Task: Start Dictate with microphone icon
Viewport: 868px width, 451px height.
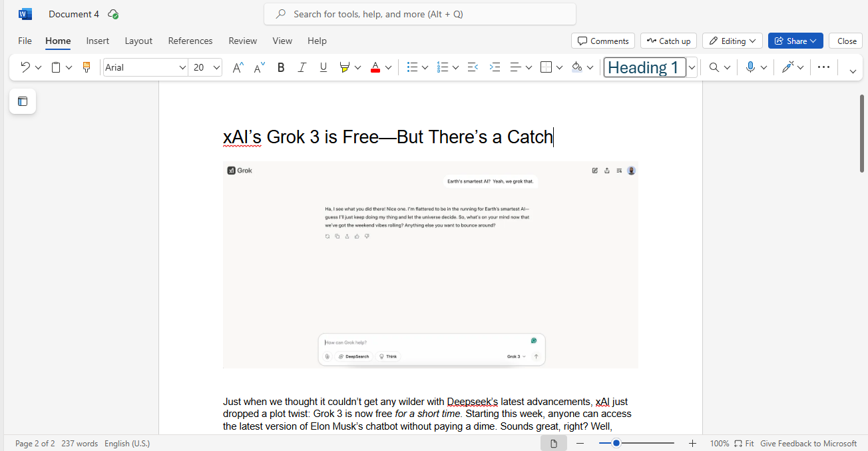Action: click(x=750, y=67)
